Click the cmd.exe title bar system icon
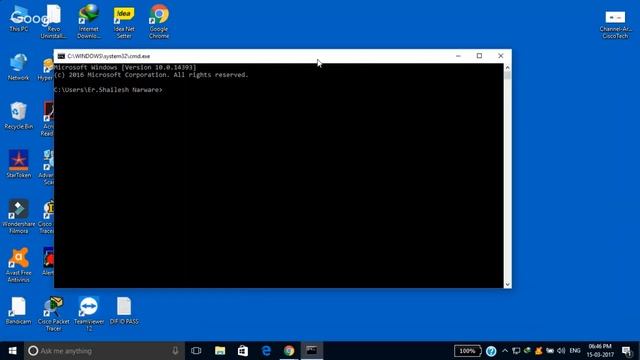The image size is (640, 360). [61, 56]
